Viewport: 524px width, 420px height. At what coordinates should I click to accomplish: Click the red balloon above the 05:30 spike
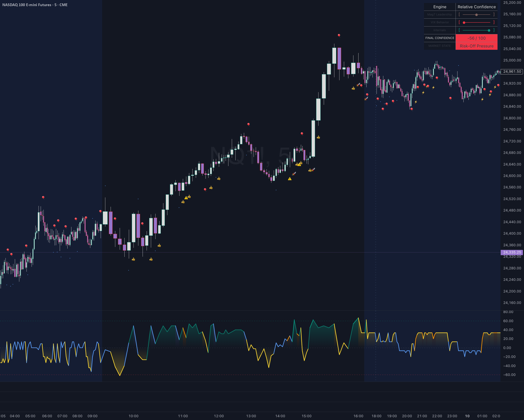[43, 197]
